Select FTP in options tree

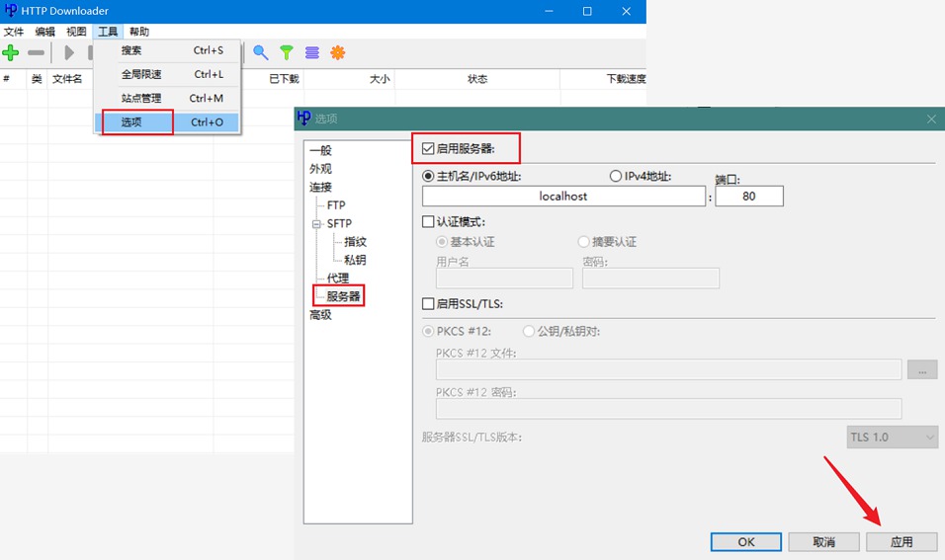pos(336,205)
